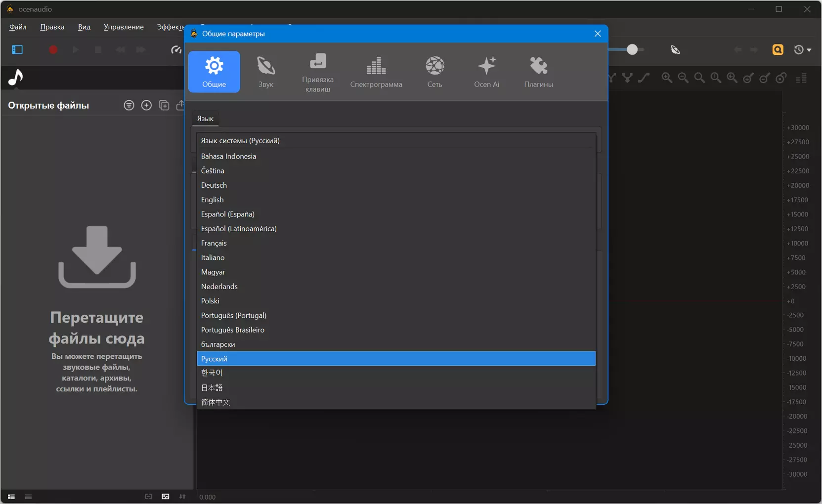The image size is (822, 504).
Task: Select Português Brasileiro language
Action: pyautogui.click(x=396, y=330)
